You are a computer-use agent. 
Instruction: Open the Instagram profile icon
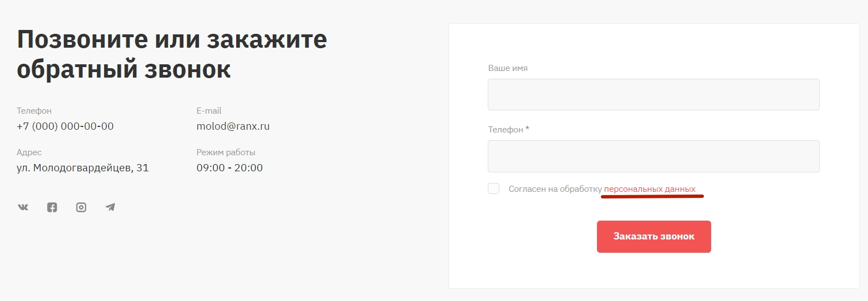(81, 207)
